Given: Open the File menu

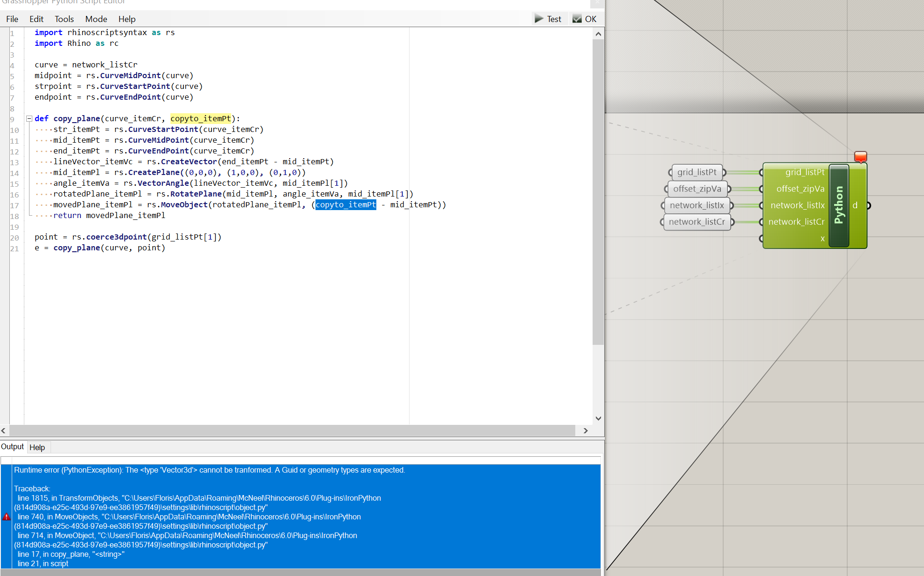Looking at the screenshot, I should (12, 19).
